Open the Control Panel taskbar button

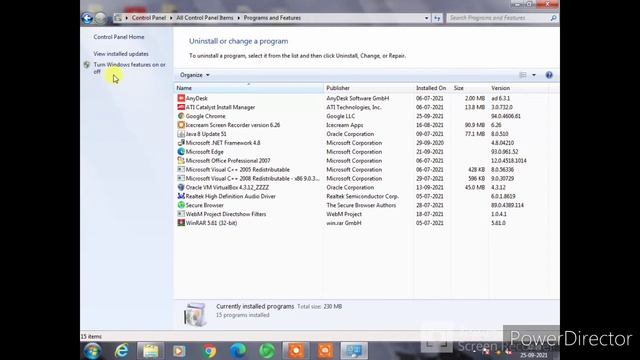(x=354, y=351)
